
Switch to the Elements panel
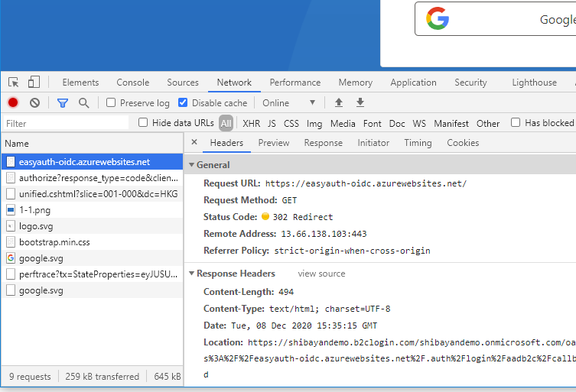(80, 83)
